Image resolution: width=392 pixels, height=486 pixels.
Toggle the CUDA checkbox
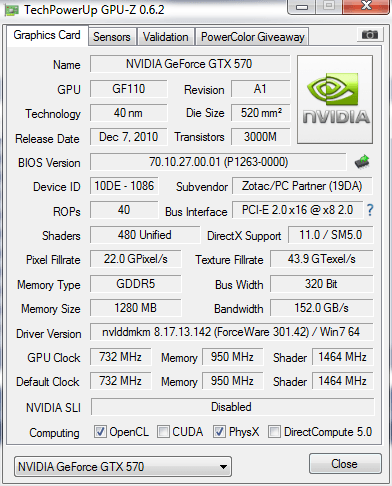(x=163, y=432)
